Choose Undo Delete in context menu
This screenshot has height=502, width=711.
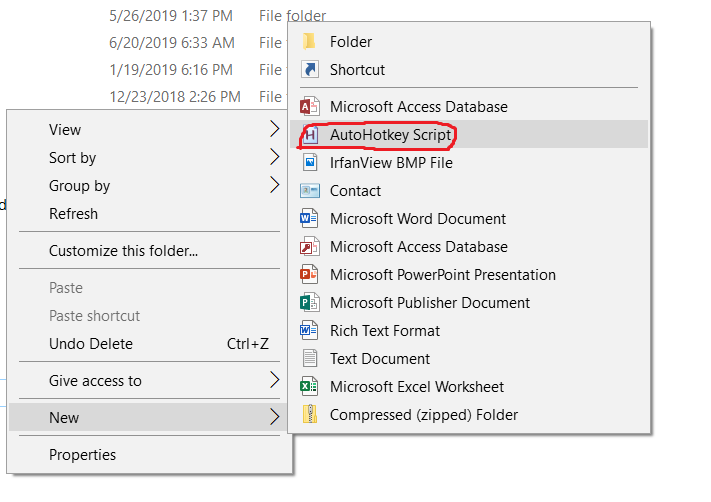click(91, 343)
